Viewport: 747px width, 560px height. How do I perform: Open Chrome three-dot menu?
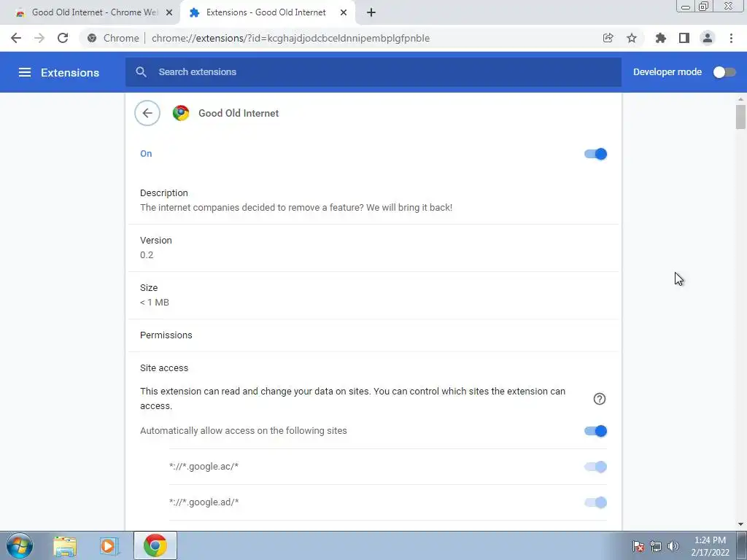[731, 38]
